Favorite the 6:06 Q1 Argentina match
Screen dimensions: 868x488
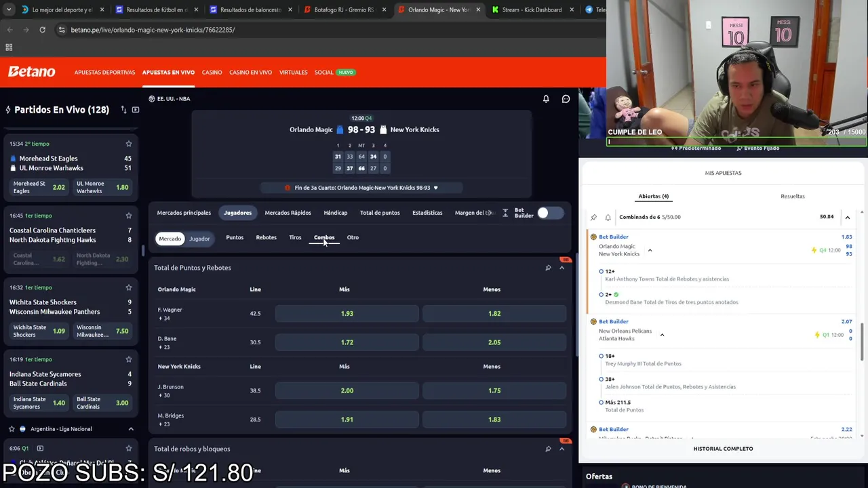click(128, 448)
